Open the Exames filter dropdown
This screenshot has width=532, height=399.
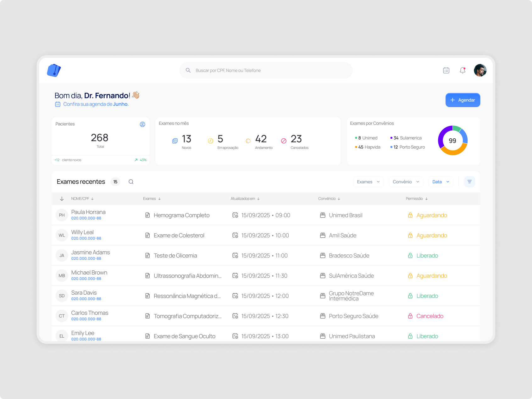click(x=368, y=182)
